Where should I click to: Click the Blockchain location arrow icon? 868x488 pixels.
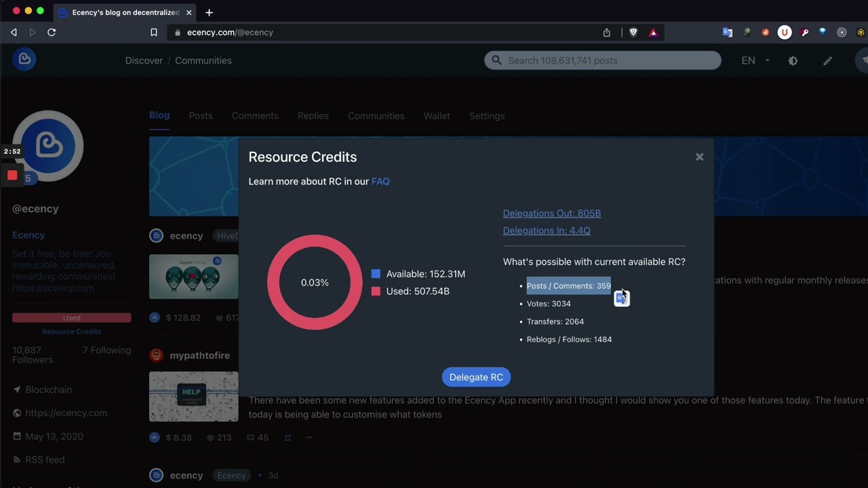point(17,390)
